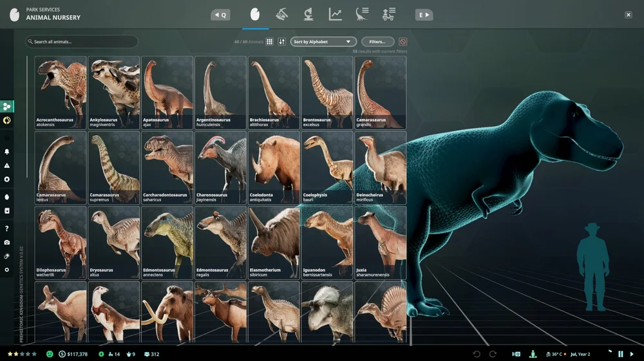Check the green happiness face indicator
This screenshot has width=644, height=361.
pyautogui.click(x=50, y=354)
